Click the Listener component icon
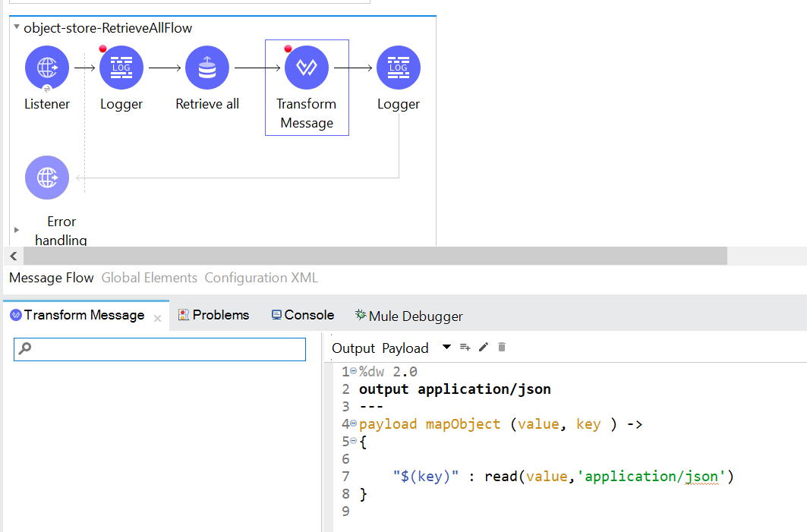Image resolution: width=807 pixels, height=532 pixels. click(x=47, y=68)
